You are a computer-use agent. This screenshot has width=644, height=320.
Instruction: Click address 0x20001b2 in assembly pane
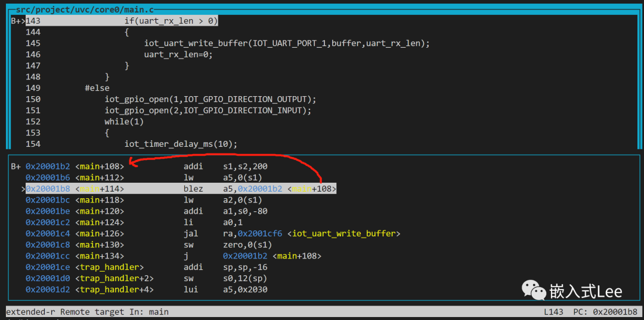coord(48,167)
